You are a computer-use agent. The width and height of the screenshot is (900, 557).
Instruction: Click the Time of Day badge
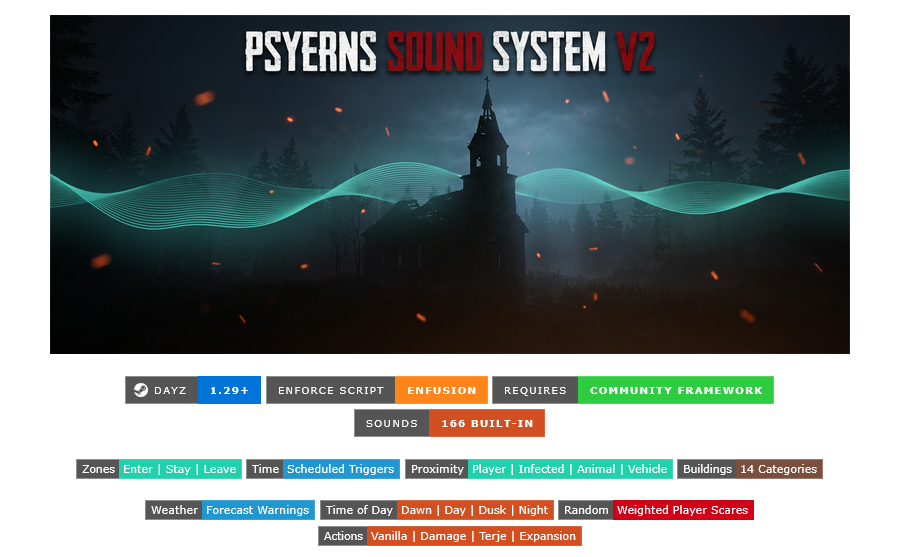point(437,510)
